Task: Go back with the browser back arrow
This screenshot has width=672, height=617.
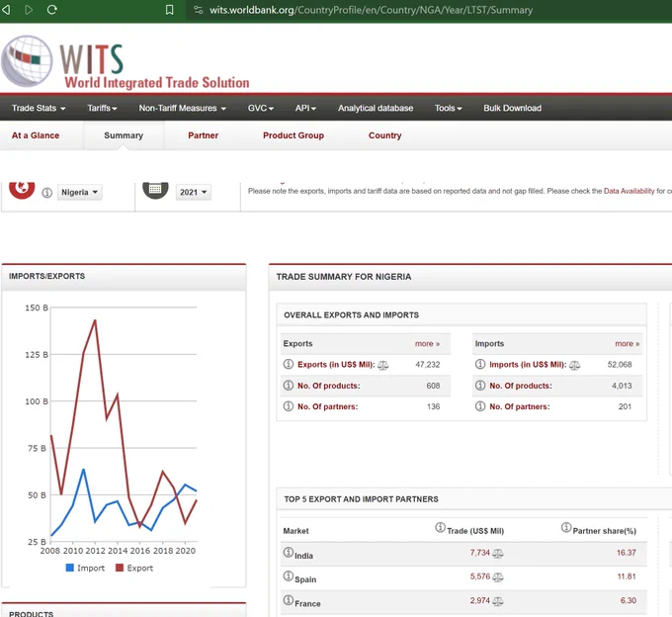Action: pyautogui.click(x=6, y=10)
